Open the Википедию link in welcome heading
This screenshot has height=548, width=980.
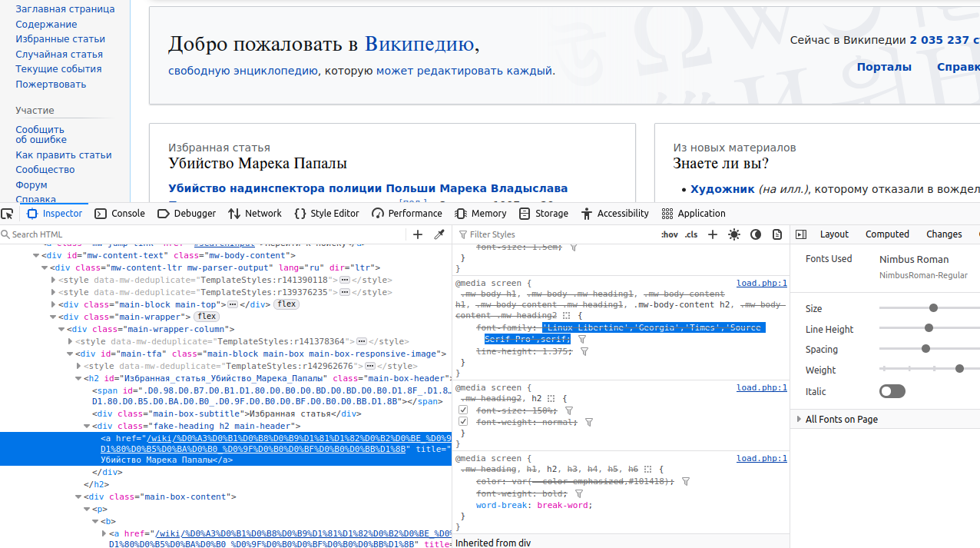[419, 44]
